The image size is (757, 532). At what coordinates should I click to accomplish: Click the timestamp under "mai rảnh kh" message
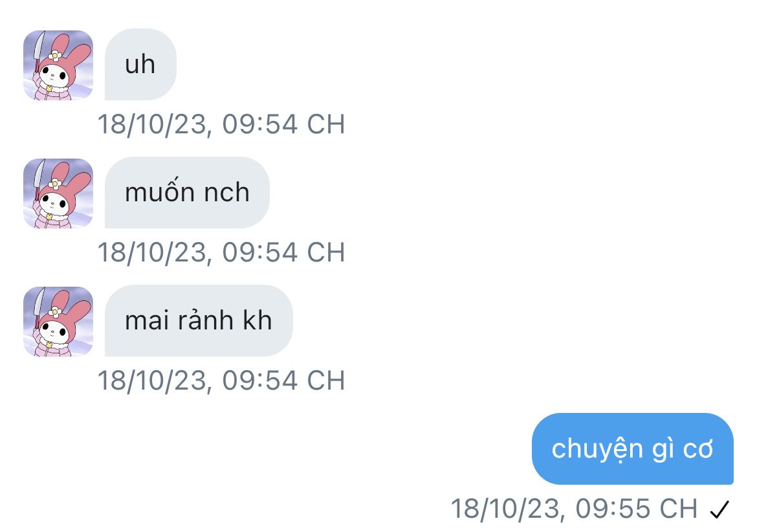pos(221,381)
